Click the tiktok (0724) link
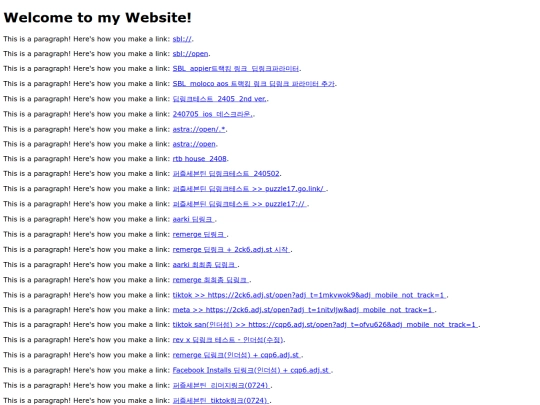Viewport: 540px width, 405px height. [221, 401]
